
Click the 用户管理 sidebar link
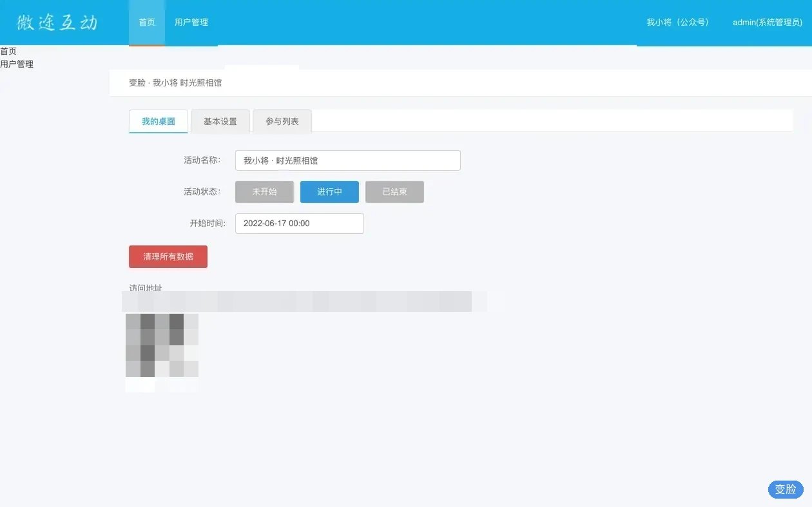click(x=17, y=64)
